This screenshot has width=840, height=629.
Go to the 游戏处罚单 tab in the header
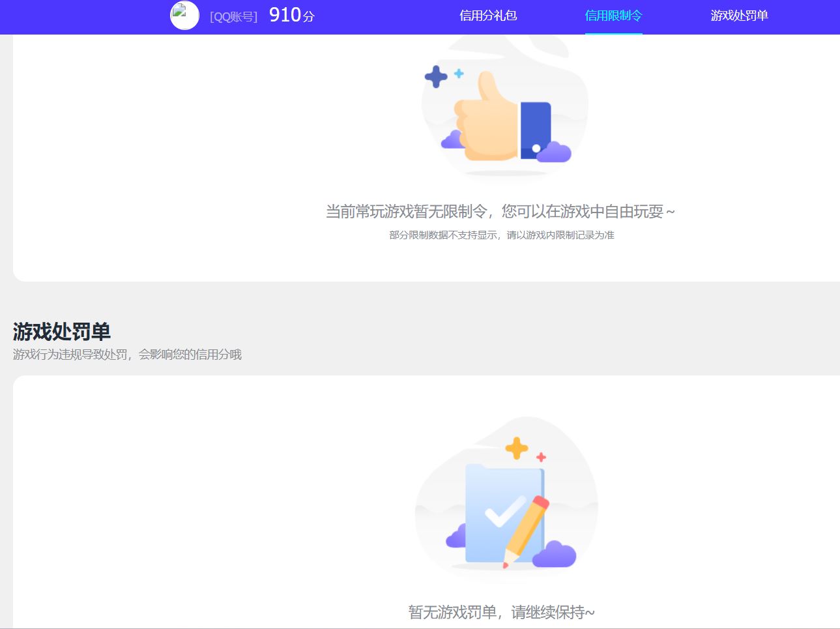(739, 16)
